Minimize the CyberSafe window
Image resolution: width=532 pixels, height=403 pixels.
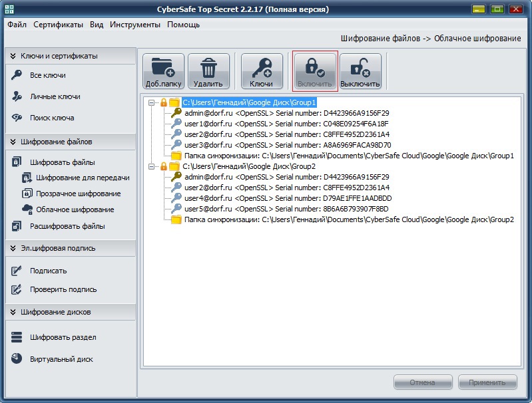tap(478, 9)
